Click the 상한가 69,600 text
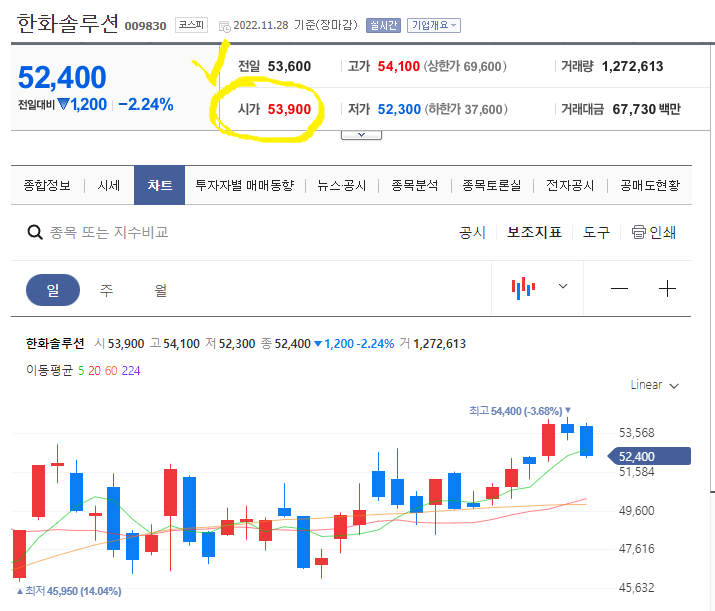 coord(465,67)
